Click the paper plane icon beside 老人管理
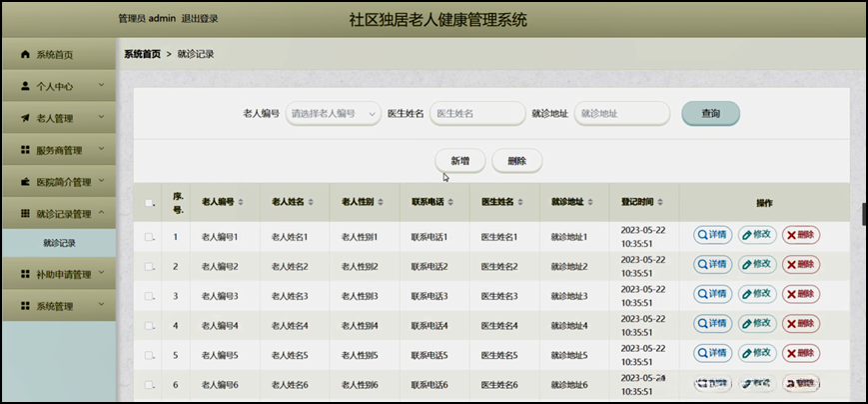868x404 pixels. coord(24,118)
